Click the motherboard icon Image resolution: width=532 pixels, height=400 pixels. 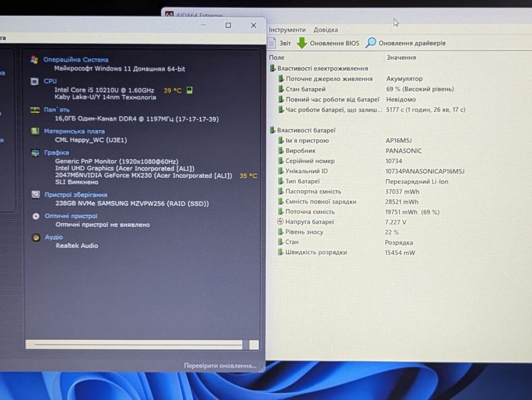pos(35,131)
